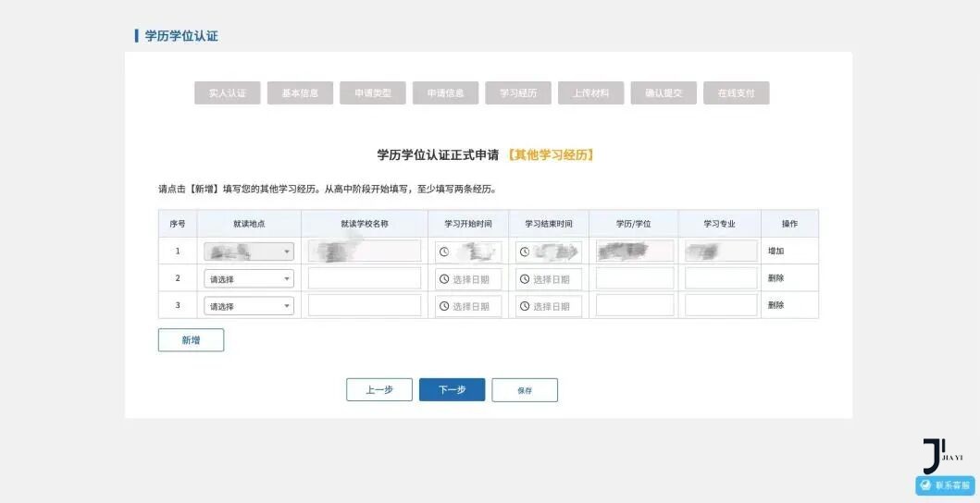The height and width of the screenshot is (503, 980).
Task: Go to the 学习经历 step tab
Action: point(517,93)
